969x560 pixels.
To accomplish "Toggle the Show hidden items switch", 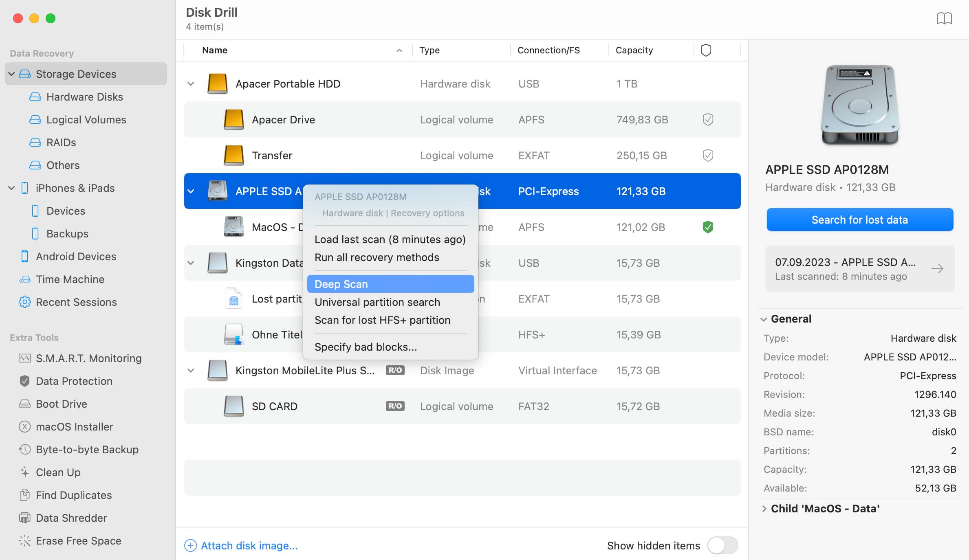I will point(722,545).
